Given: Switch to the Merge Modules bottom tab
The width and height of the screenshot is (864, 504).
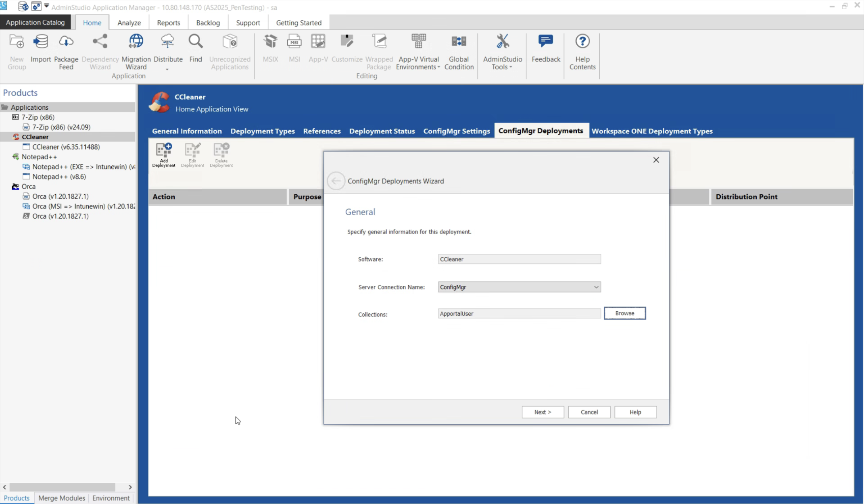Looking at the screenshot, I should coord(61,498).
